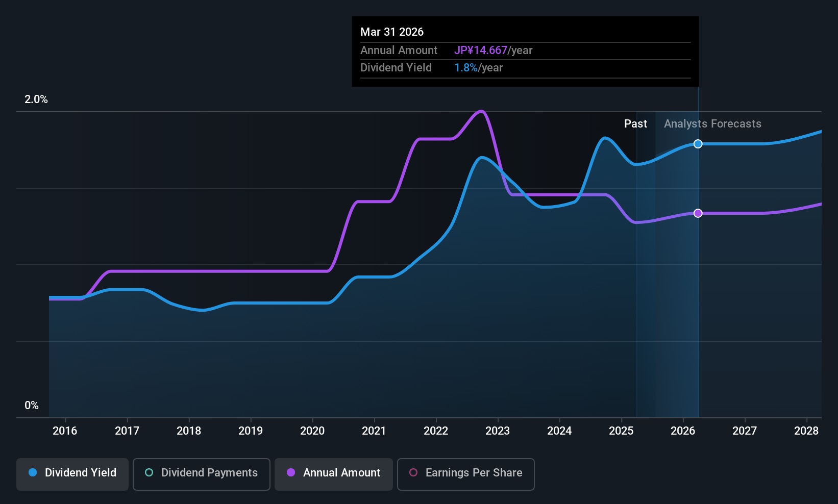Click the 2019 x-axis label
The image size is (838, 504).
[251, 431]
